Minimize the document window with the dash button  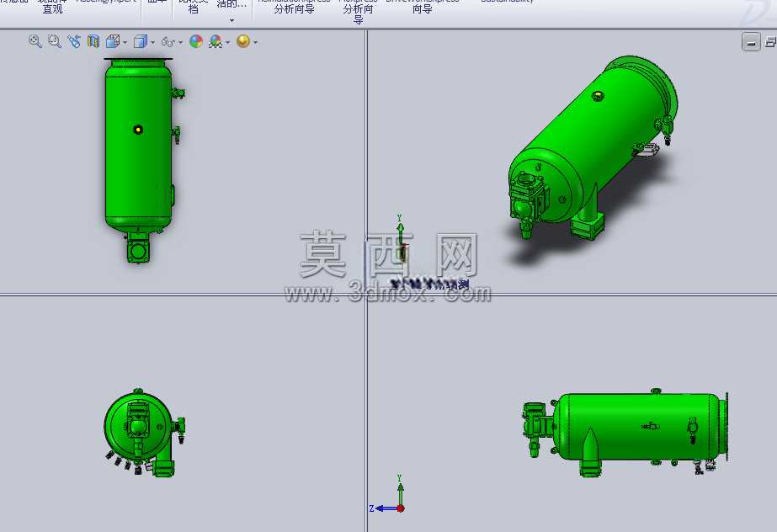pyautogui.click(x=751, y=42)
